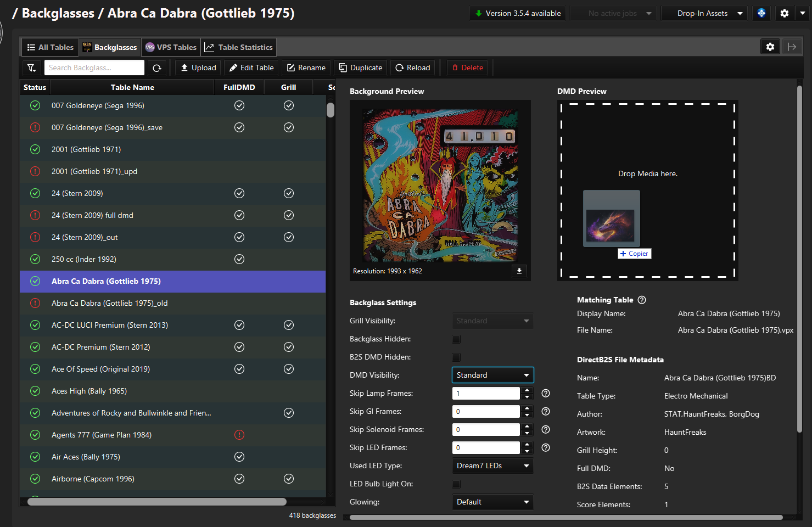The height and width of the screenshot is (527, 812).
Task: Open the DMD Visibility dropdown
Action: (492, 375)
